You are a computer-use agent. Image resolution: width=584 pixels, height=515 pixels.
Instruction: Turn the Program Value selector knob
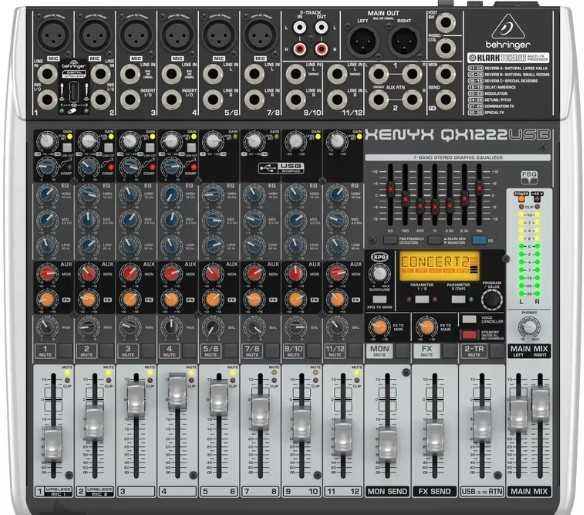tap(492, 299)
